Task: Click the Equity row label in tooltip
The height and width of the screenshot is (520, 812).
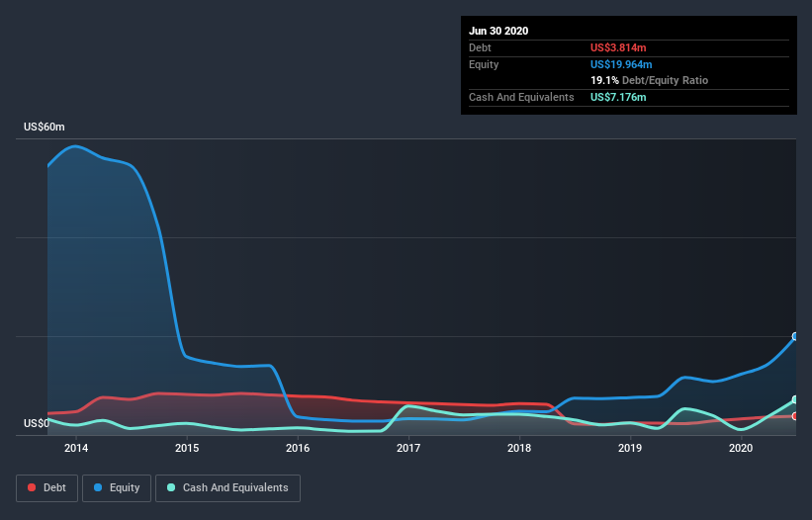Action: click(x=484, y=64)
